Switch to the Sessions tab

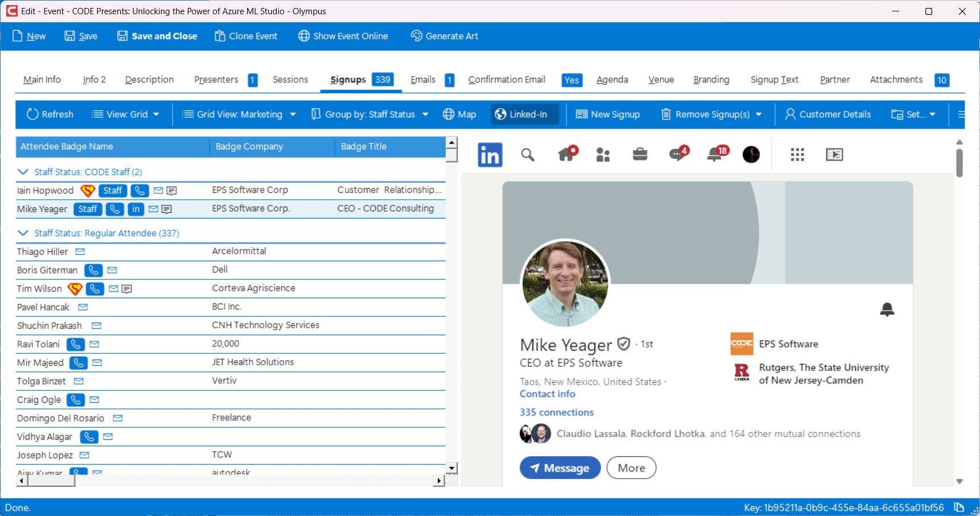(290, 80)
